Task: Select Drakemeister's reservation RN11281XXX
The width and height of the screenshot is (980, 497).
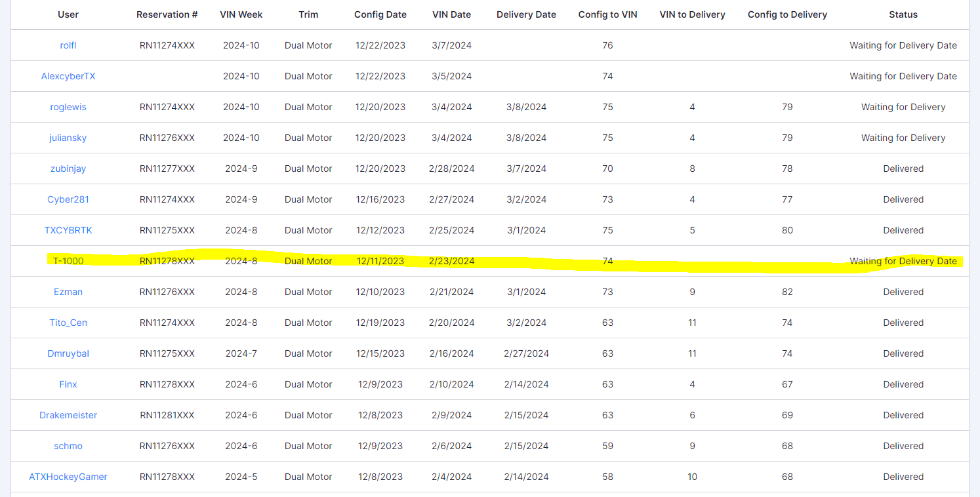Action: (167, 415)
